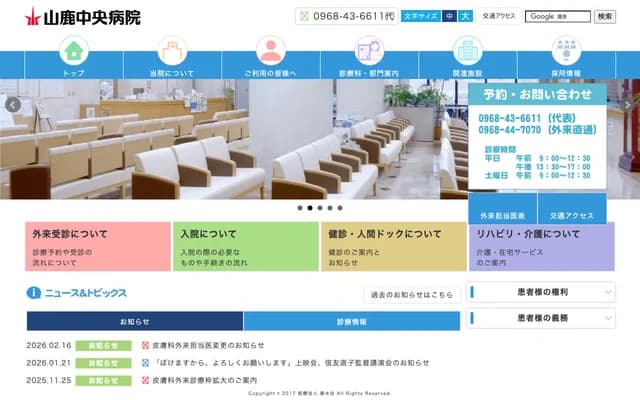Open news 皮膚科外来担当医変更のお知らせ
Image resolution: width=640 pixels, height=400 pixels.
[208, 345]
